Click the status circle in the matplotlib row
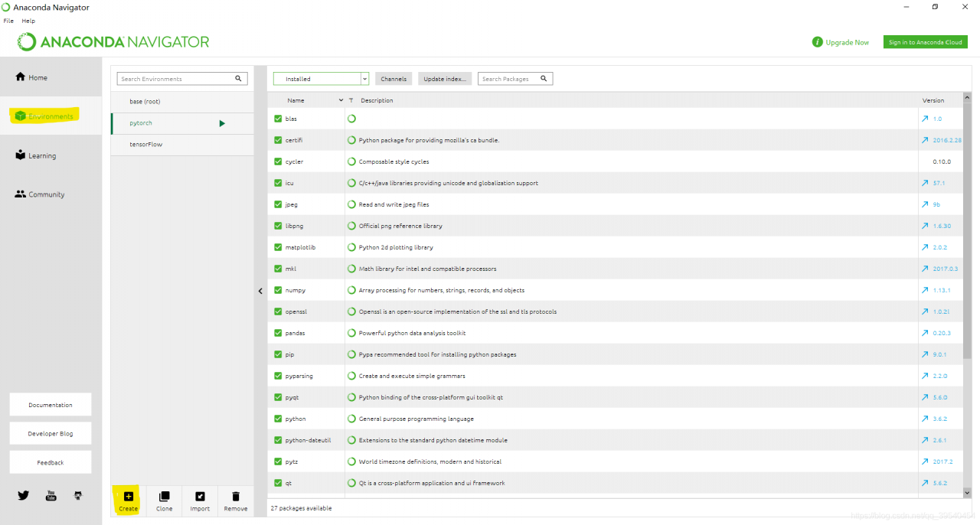Viewport: 980px width, 525px height. (x=351, y=247)
